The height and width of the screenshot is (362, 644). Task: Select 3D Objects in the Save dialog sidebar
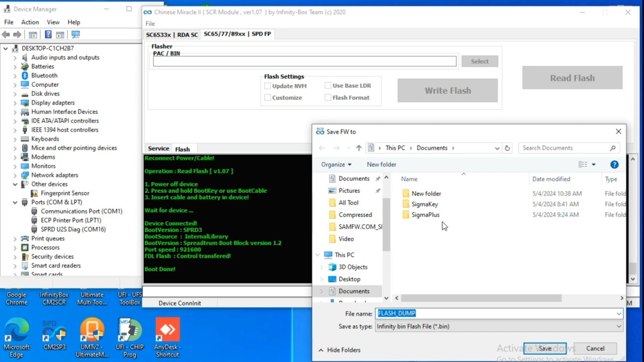(353, 267)
